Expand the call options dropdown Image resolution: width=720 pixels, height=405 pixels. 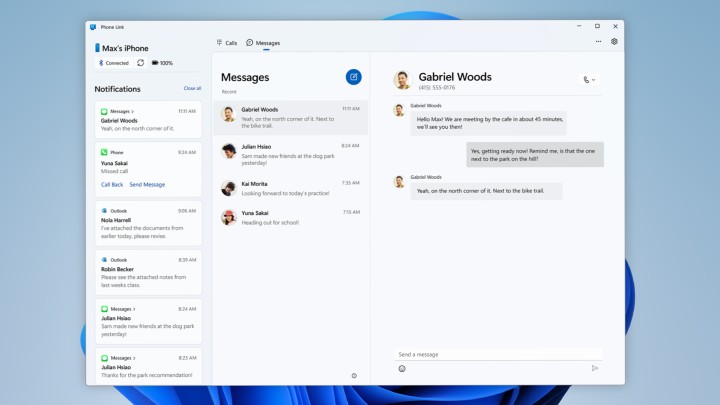588,79
